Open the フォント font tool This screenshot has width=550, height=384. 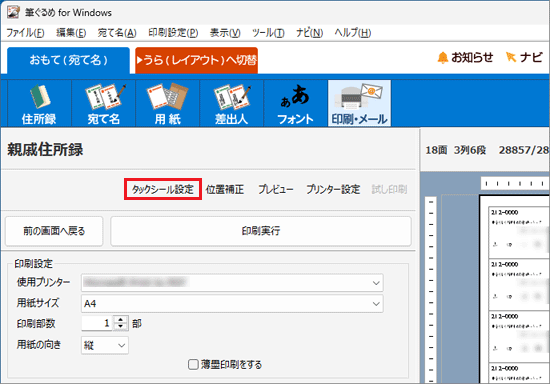(x=295, y=103)
